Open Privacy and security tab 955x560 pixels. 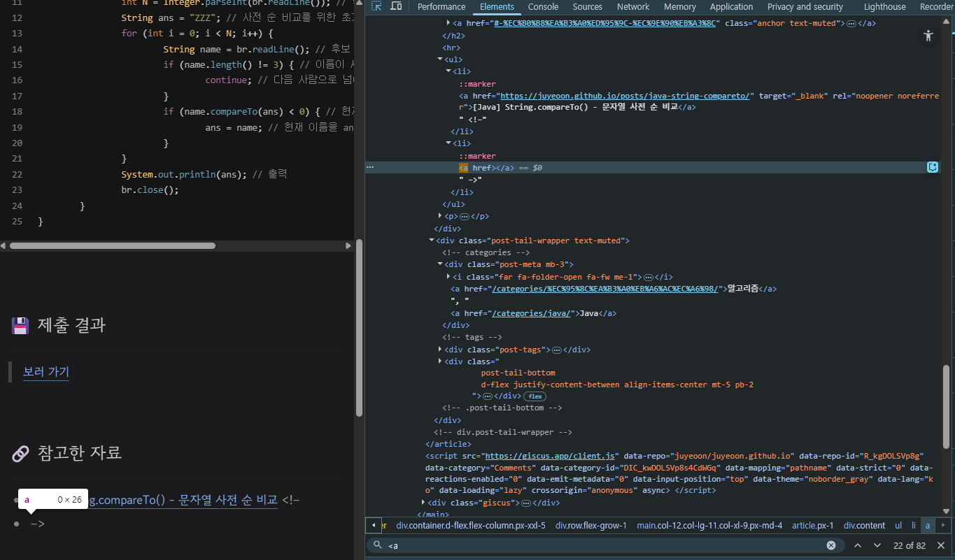[x=805, y=6]
